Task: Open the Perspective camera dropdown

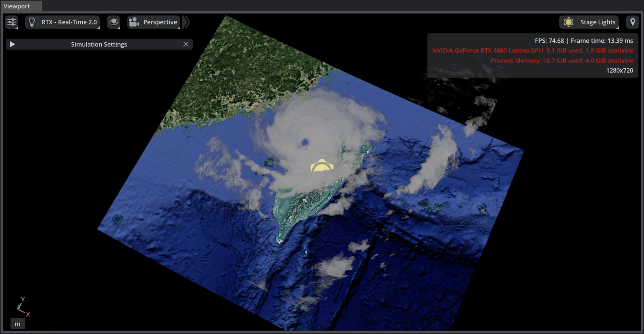Action: pyautogui.click(x=154, y=22)
